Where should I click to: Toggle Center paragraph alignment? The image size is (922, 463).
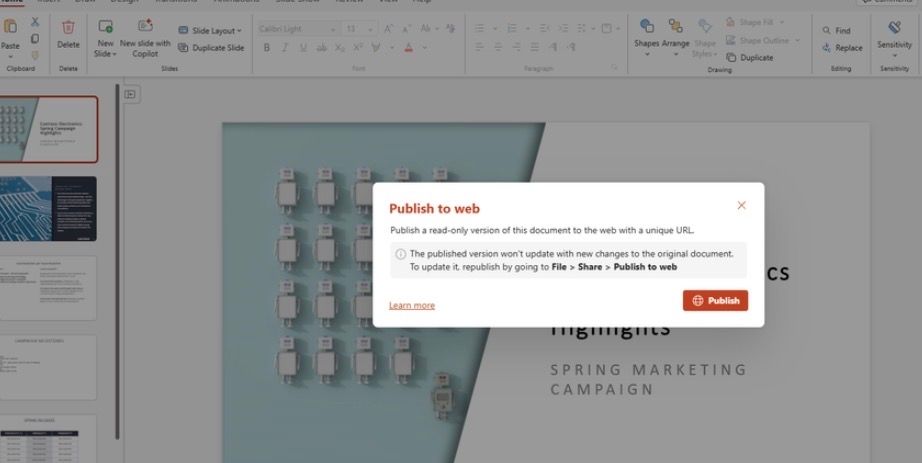tap(498, 47)
